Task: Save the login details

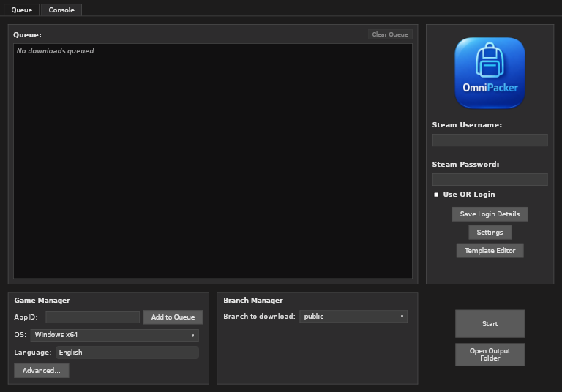Action: [490, 214]
